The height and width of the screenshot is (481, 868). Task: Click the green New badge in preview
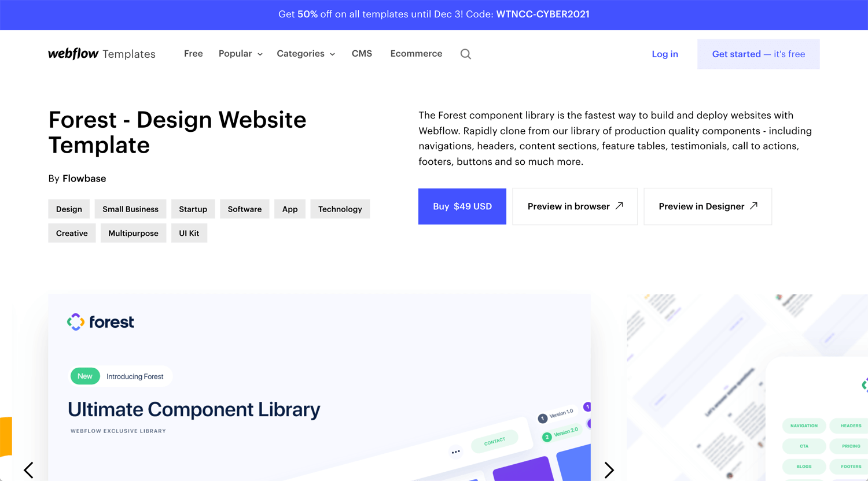coord(85,376)
